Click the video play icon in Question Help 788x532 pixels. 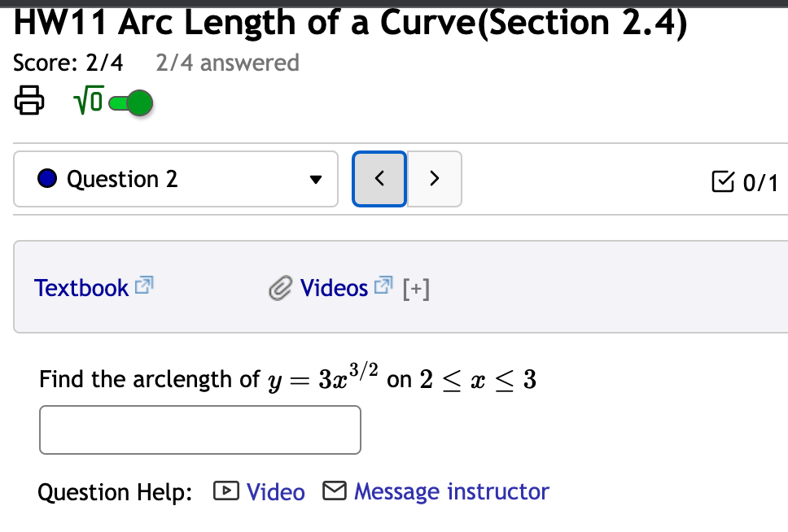coord(226,491)
